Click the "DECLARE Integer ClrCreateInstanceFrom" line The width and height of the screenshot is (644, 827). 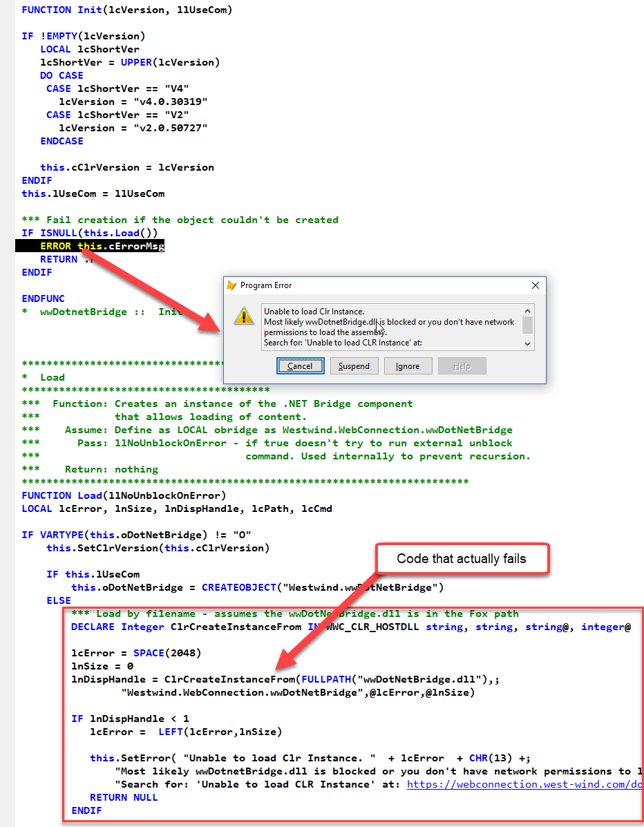coord(351,627)
